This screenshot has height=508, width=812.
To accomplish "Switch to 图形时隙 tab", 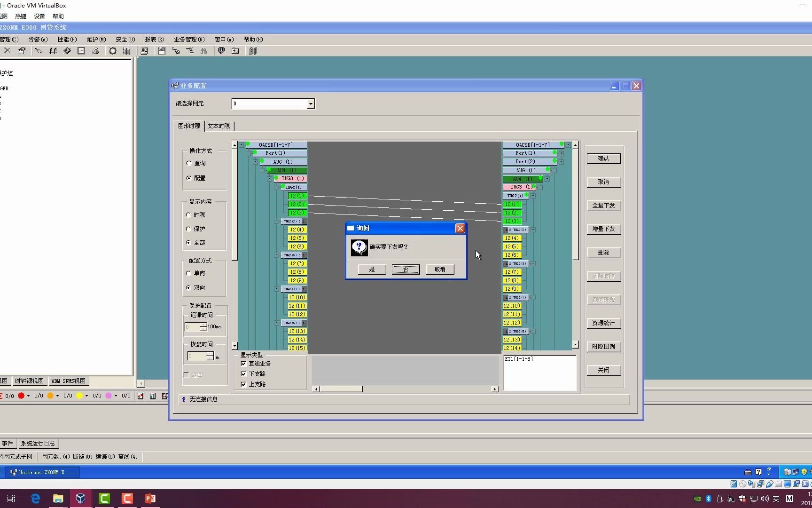I will coord(189,126).
